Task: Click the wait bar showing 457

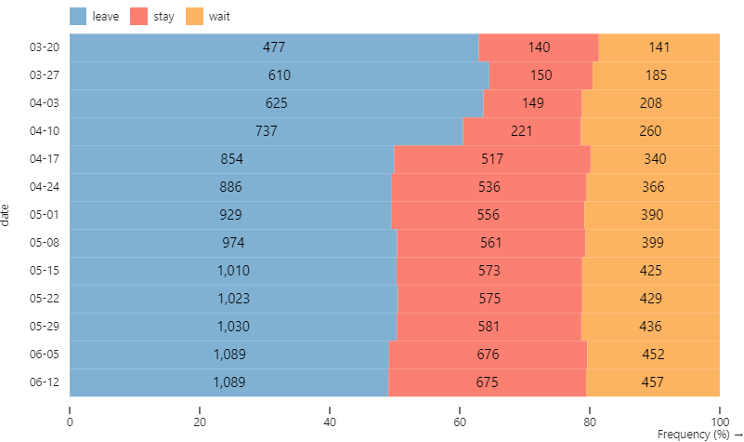Action: [x=653, y=382]
